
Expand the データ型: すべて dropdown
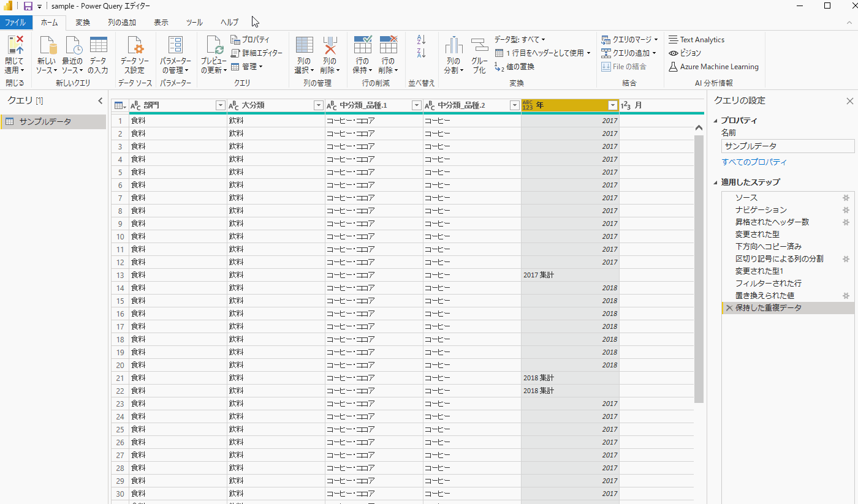point(520,39)
